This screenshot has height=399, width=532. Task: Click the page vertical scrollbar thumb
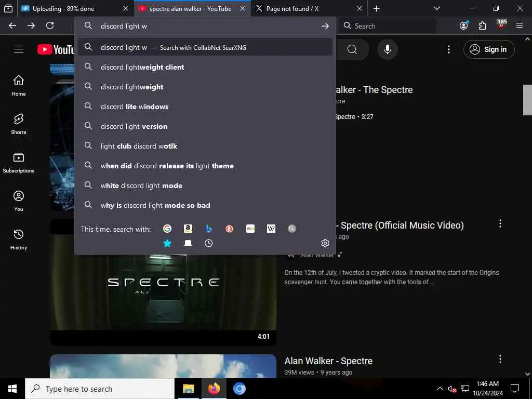coord(527,100)
